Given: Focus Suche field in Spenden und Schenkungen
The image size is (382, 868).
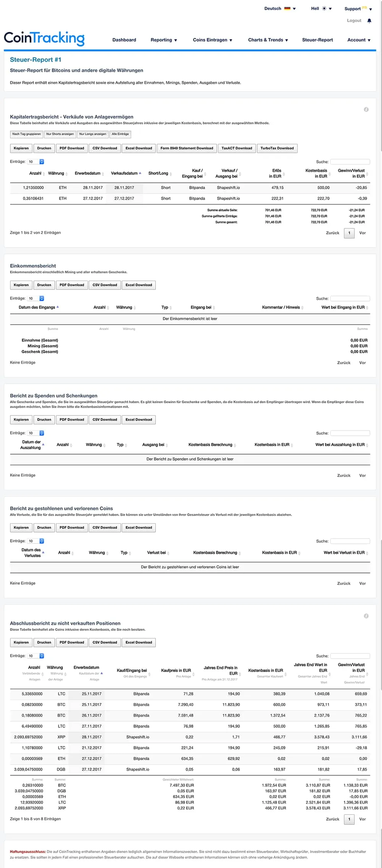Looking at the screenshot, I should tap(350, 433).
